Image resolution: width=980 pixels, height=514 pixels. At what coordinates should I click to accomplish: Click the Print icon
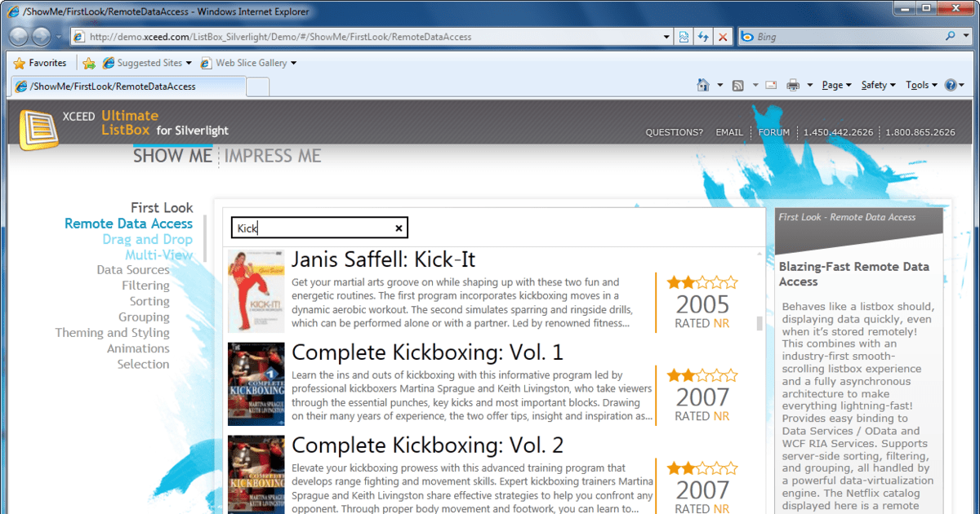[x=793, y=85]
